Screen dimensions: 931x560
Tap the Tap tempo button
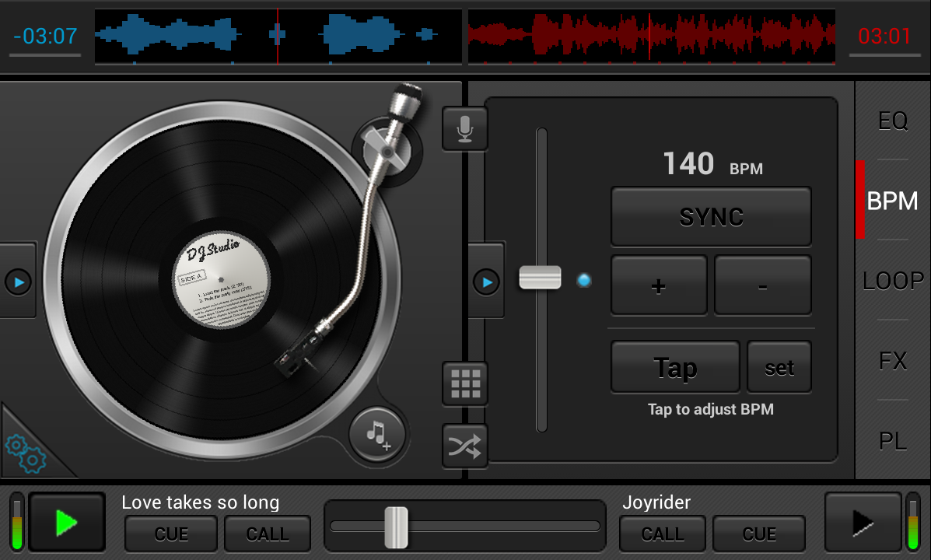tap(676, 367)
